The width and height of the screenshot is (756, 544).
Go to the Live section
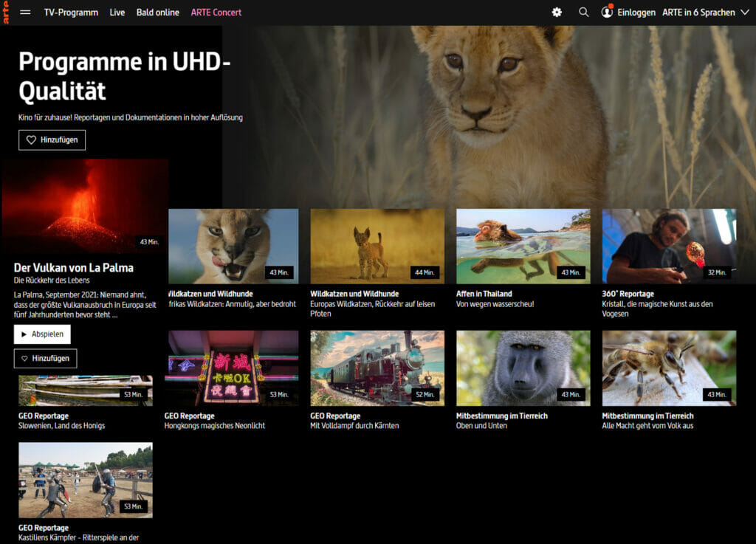(117, 13)
